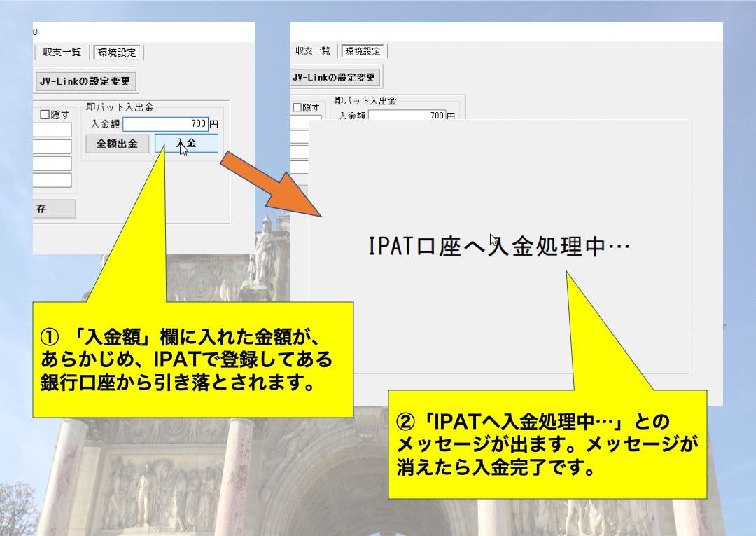The image size is (756, 536).
Task: Click the third empty field below 隠す in left window
Action: pyautogui.click(x=52, y=163)
